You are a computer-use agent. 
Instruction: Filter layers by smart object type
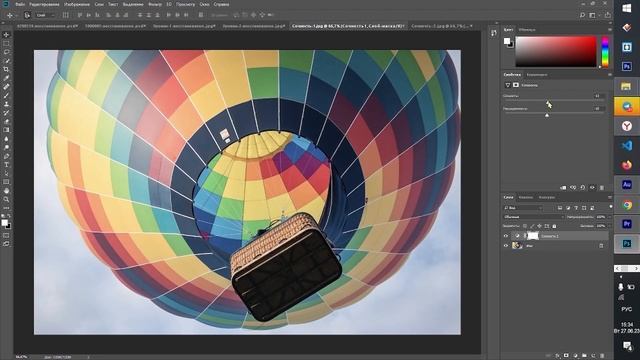592,208
